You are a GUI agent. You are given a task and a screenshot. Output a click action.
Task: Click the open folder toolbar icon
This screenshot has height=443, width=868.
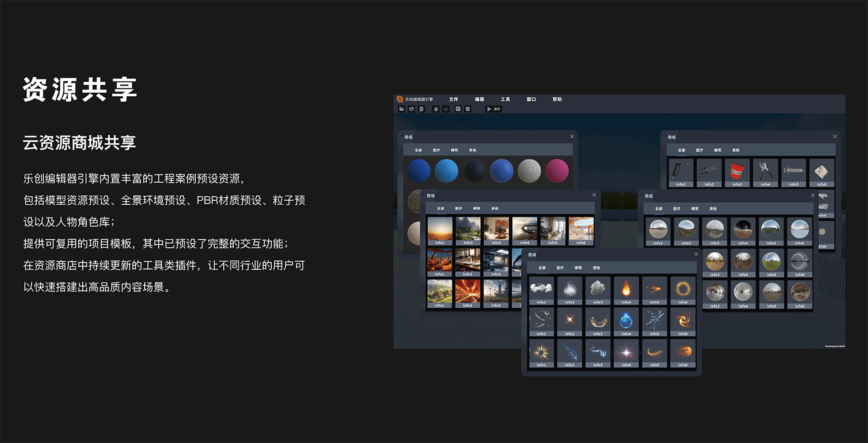[401, 109]
